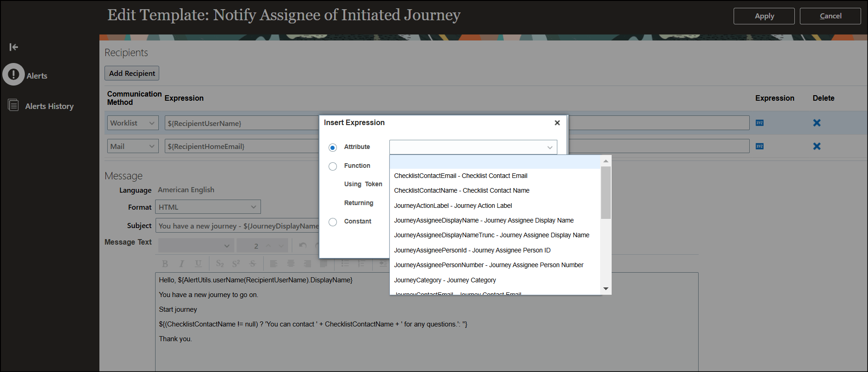
Task: Close the Insert Expression dialog
Action: [x=557, y=123]
